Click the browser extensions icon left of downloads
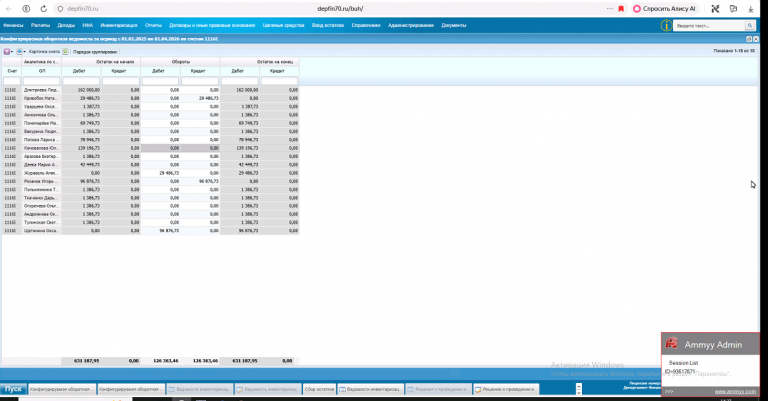The image size is (768, 401). (733, 9)
